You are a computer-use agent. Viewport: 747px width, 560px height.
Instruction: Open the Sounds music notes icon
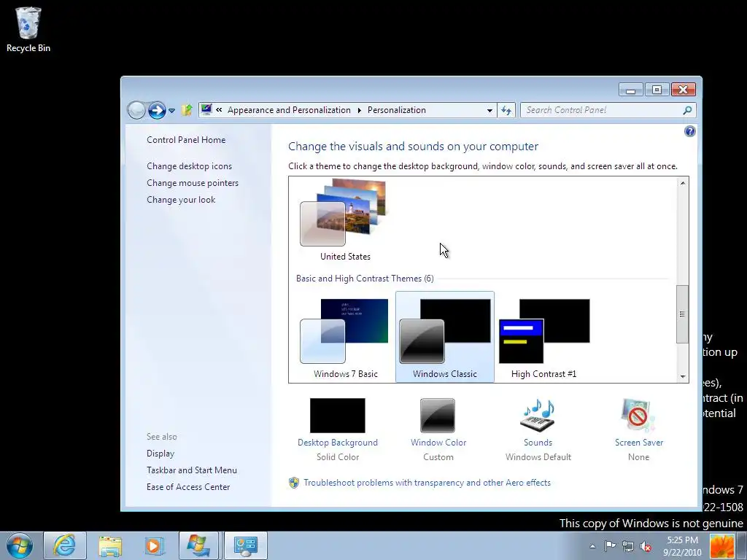tap(538, 416)
